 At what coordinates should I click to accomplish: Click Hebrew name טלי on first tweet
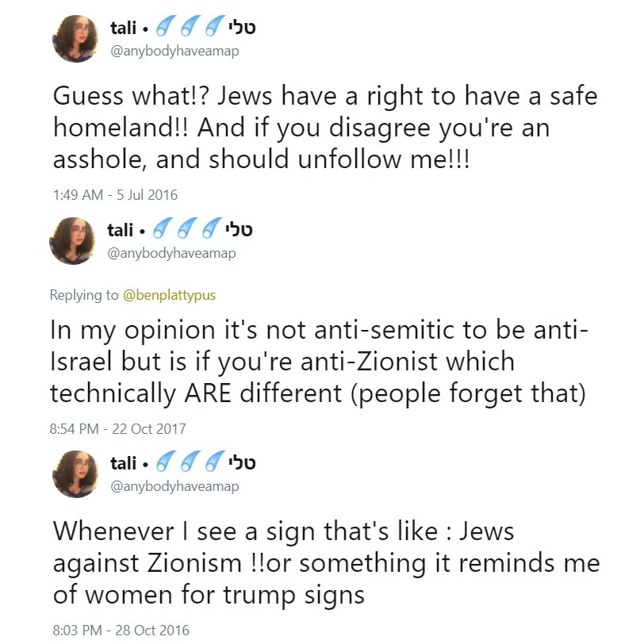click(x=242, y=27)
